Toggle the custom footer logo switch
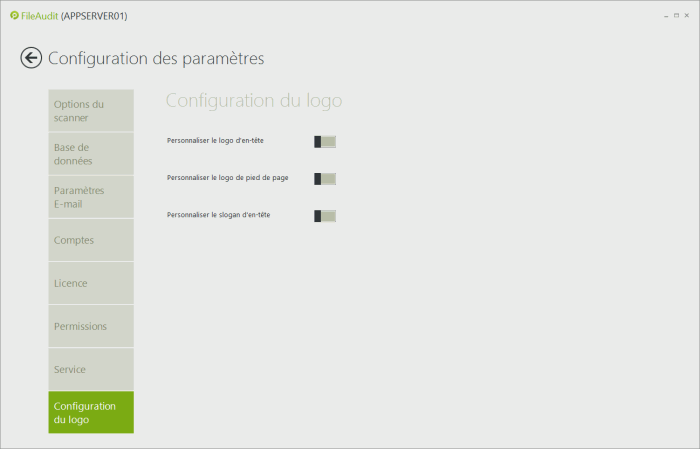700x449 pixels. (325, 179)
